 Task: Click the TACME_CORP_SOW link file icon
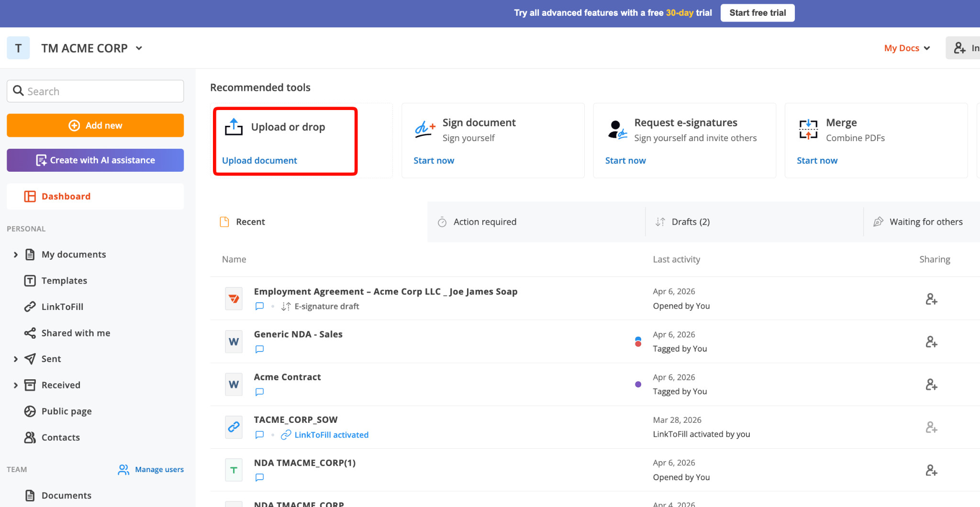point(234,427)
